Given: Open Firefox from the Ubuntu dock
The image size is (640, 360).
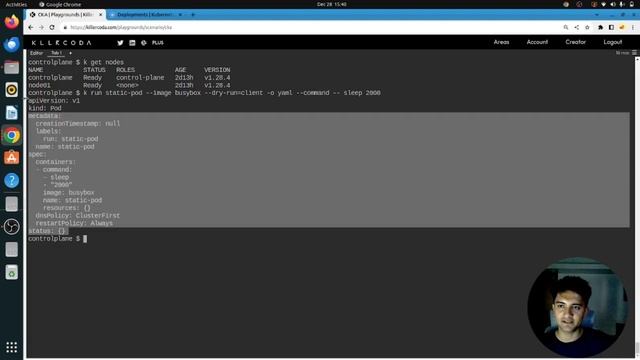Looking at the screenshot, I should [11, 21].
